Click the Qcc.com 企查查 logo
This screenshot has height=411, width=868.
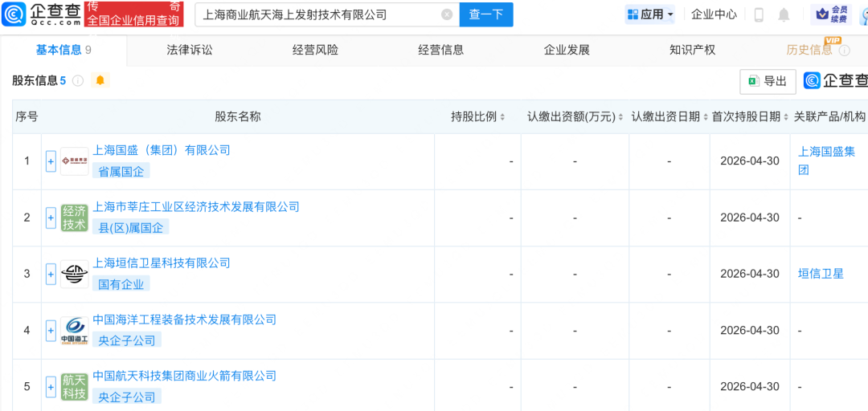click(x=41, y=14)
